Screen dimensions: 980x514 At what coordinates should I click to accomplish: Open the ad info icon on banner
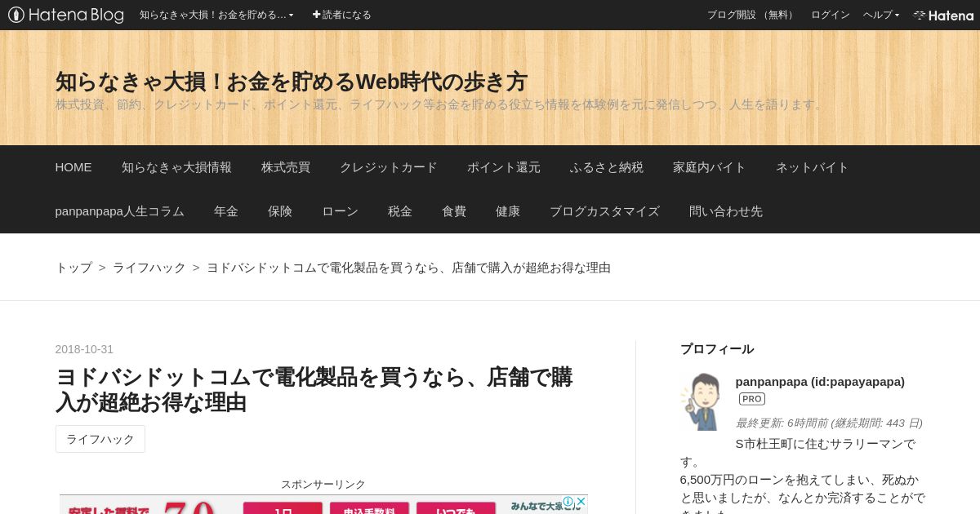pyautogui.click(x=568, y=501)
